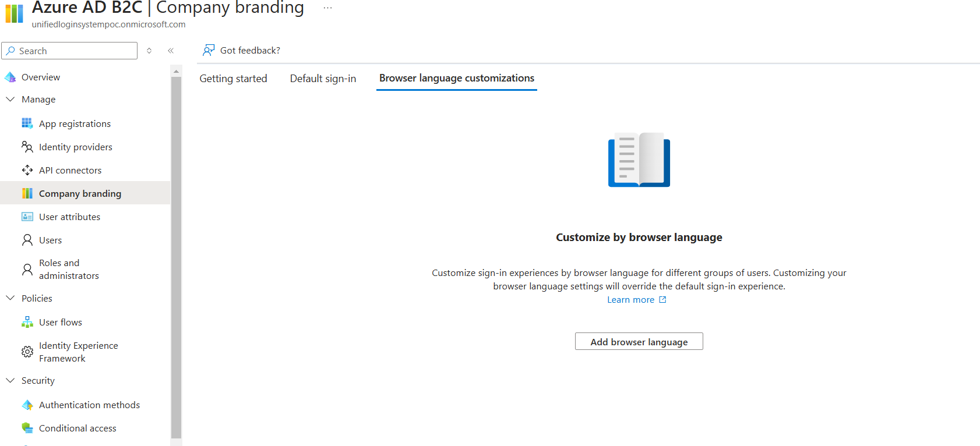Select Browser language customizations tab
Screen dimensions: 980x446
tap(457, 78)
